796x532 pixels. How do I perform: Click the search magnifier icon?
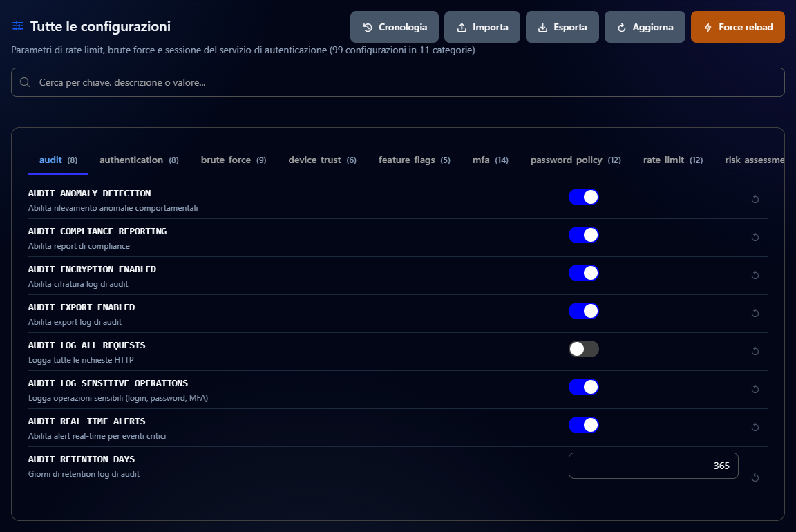click(25, 82)
